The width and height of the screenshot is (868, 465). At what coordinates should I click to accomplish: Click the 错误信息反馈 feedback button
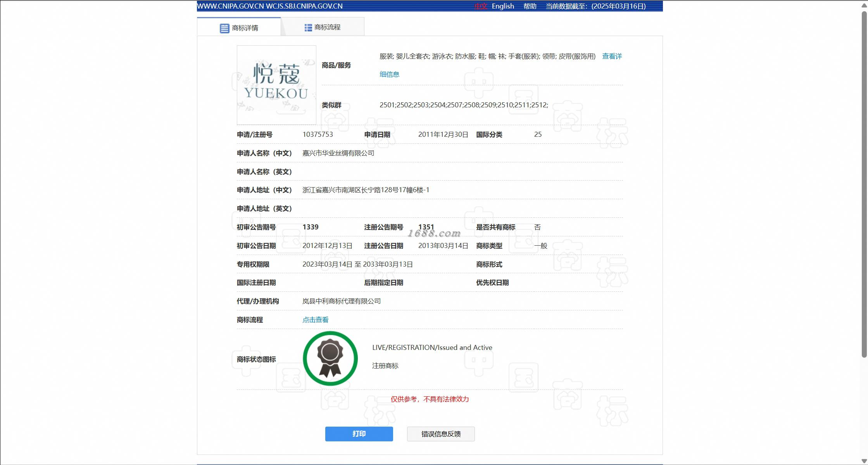pyautogui.click(x=440, y=434)
